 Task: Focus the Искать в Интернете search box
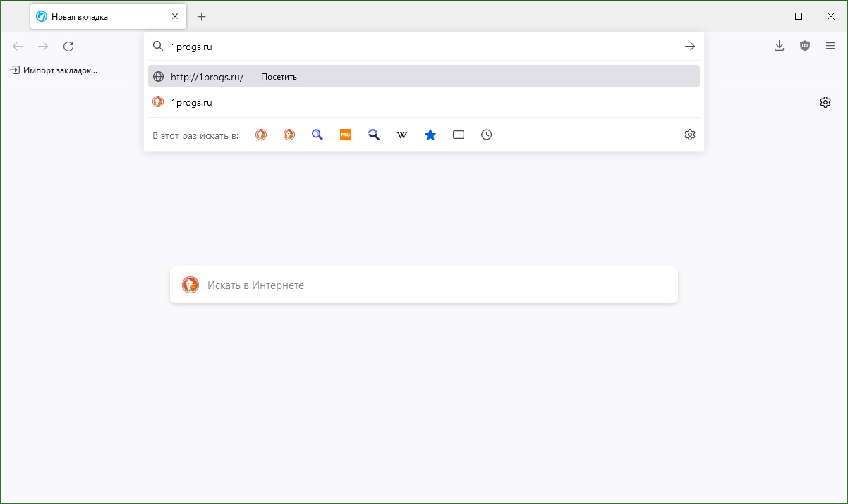pos(424,285)
